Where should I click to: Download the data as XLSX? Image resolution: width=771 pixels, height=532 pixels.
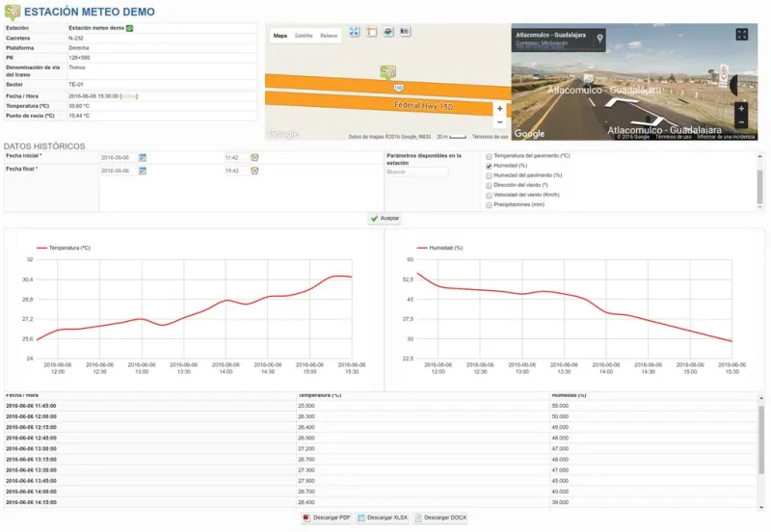coord(383,518)
